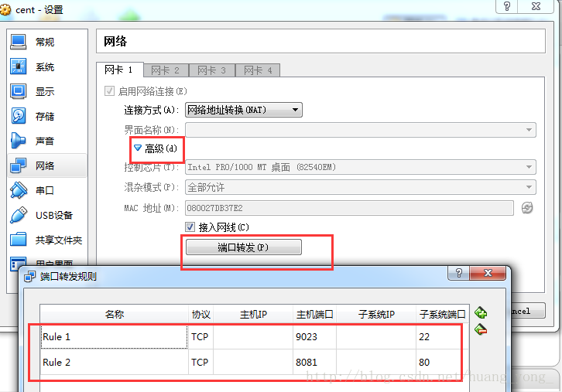Click the TCP protocol cell of Rule 1

(x=200, y=337)
